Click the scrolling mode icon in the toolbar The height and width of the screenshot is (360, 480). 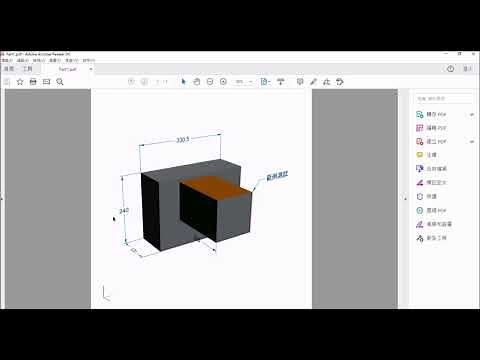click(x=281, y=82)
